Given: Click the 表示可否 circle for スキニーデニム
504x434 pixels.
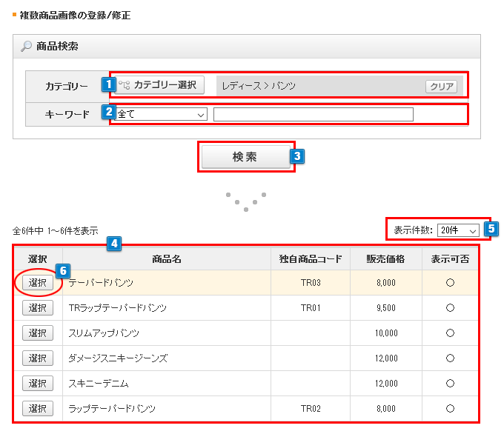Looking at the screenshot, I should 449,383.
